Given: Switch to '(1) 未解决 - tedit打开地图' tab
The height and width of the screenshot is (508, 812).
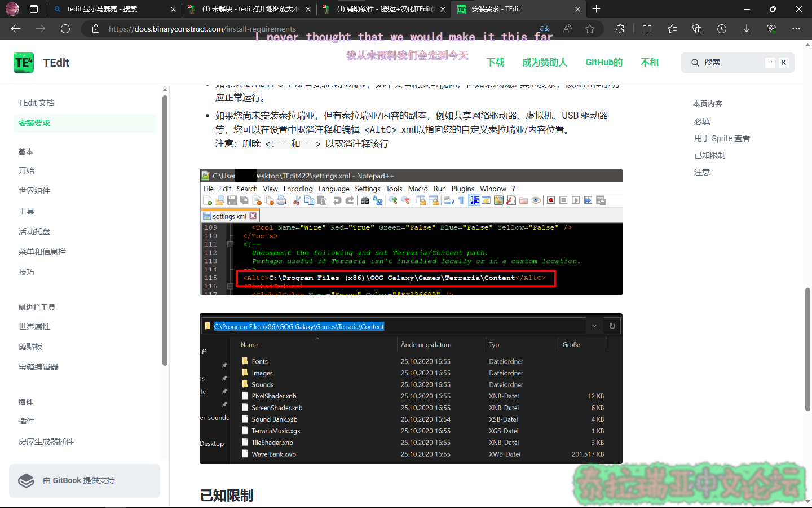Looking at the screenshot, I should tap(250, 9).
